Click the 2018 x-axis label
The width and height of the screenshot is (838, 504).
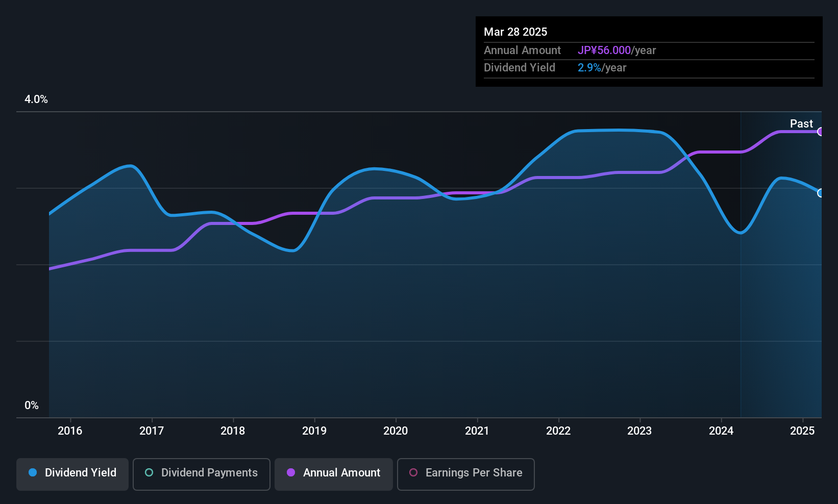click(x=233, y=431)
